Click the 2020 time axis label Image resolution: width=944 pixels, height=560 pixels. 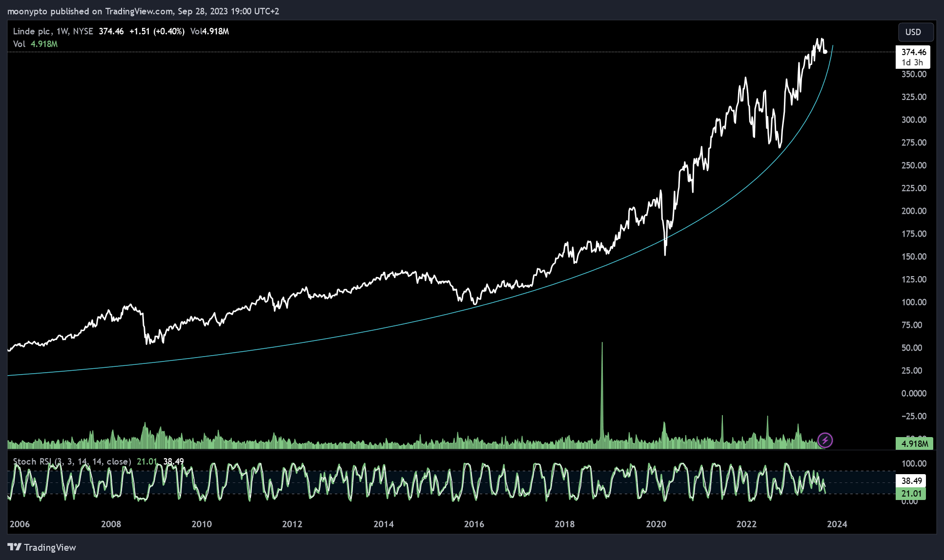(656, 524)
